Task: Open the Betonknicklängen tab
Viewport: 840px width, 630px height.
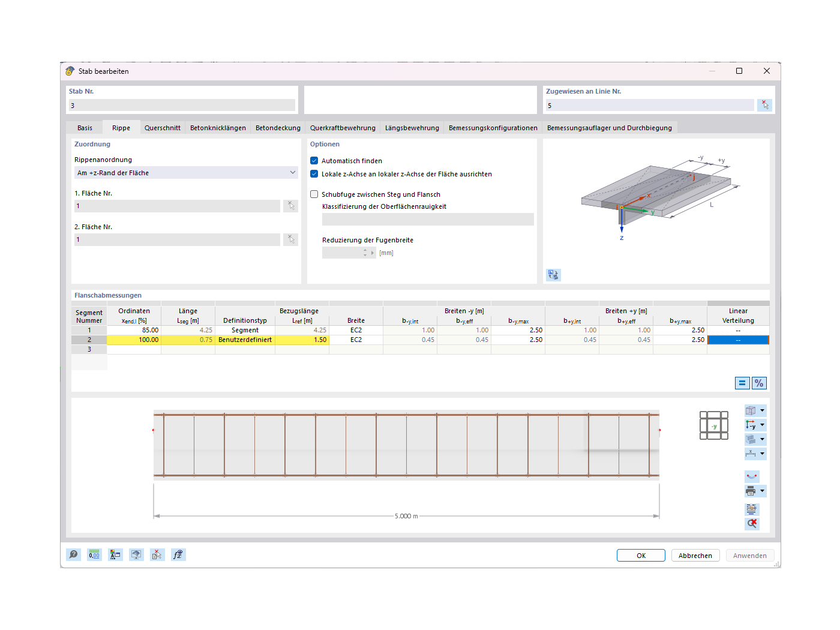Action: click(218, 128)
